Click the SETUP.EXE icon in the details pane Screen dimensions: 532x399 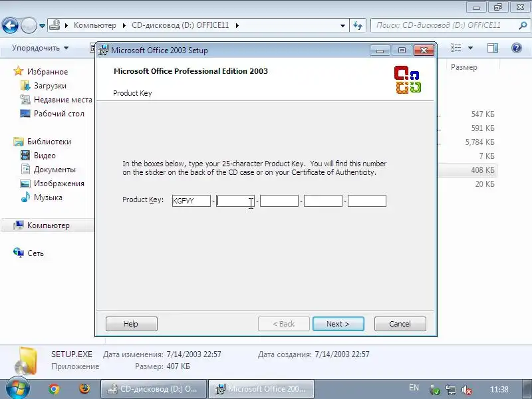point(27,360)
